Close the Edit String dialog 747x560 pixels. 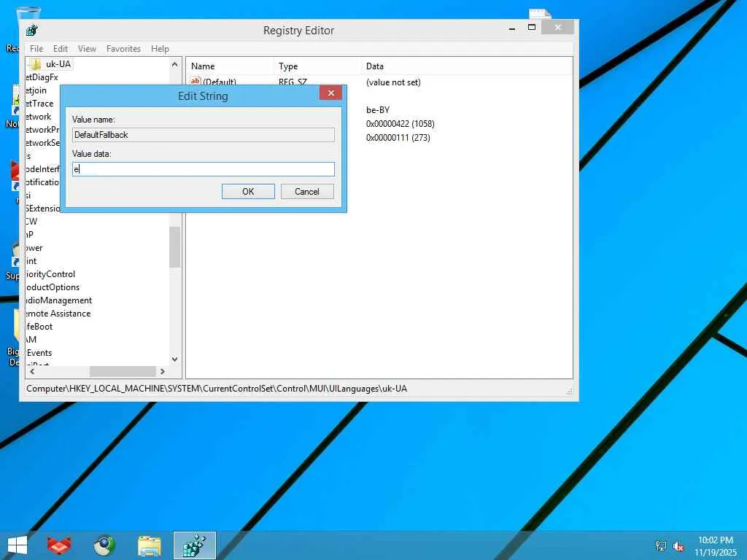pyautogui.click(x=330, y=93)
